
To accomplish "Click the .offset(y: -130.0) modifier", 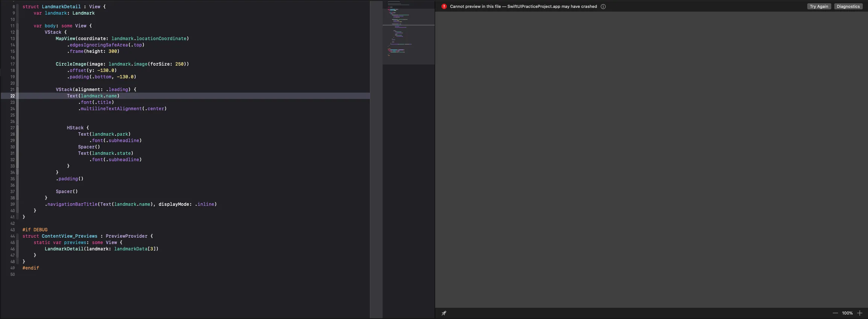I will 92,70.
